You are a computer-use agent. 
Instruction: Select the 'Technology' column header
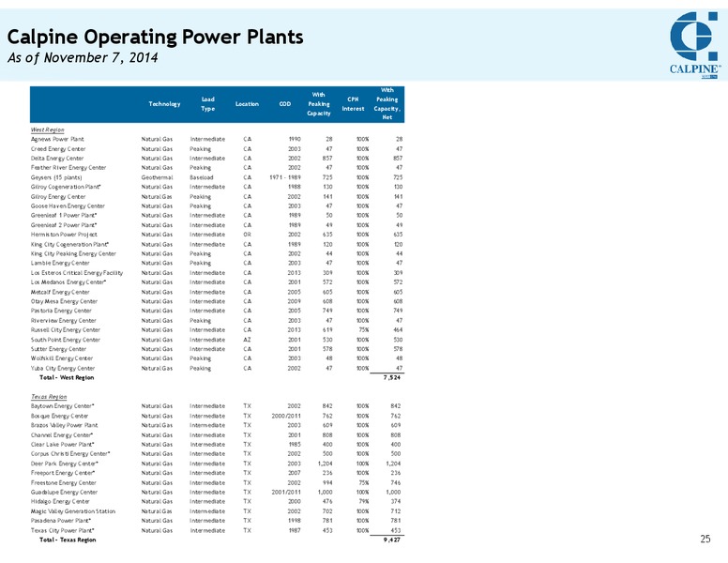(x=164, y=104)
